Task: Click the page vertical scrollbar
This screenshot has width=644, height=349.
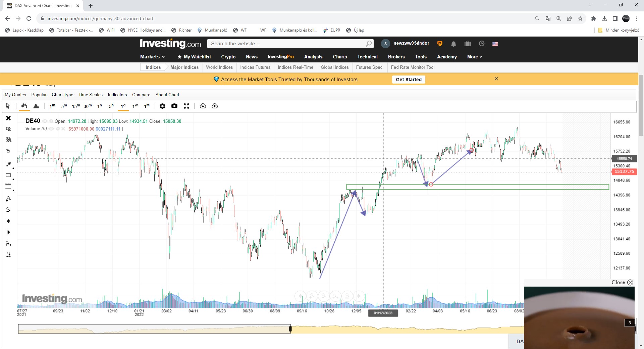Action: [641, 106]
